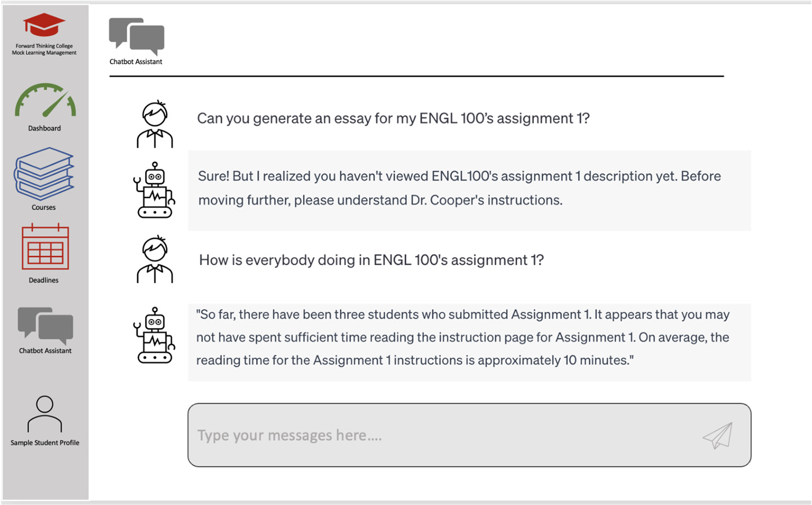Image resolution: width=812 pixels, height=505 pixels.
Task: Click the second student avatar icon
Action: pyautogui.click(x=154, y=259)
